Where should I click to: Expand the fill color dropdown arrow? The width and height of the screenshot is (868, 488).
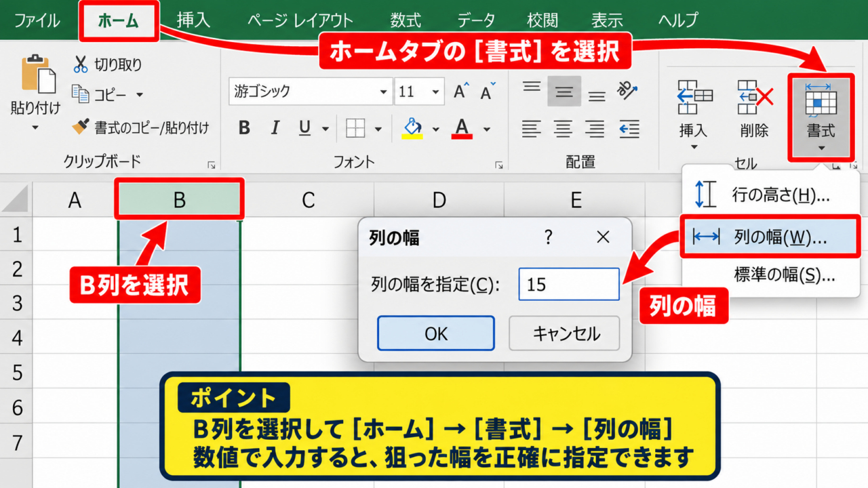click(435, 129)
